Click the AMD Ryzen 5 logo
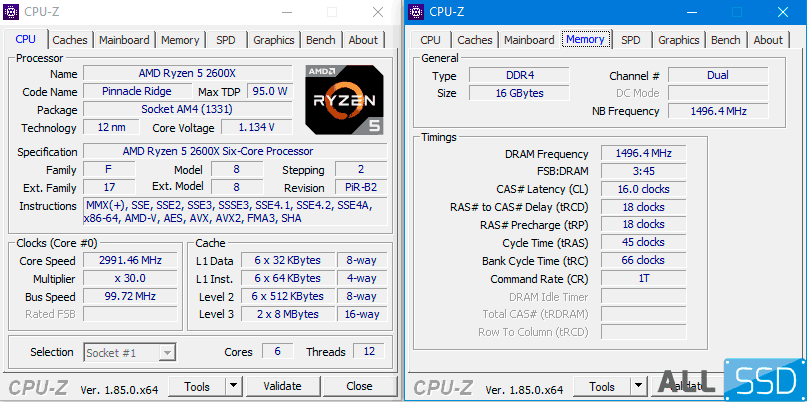807x402 pixels. (x=342, y=101)
